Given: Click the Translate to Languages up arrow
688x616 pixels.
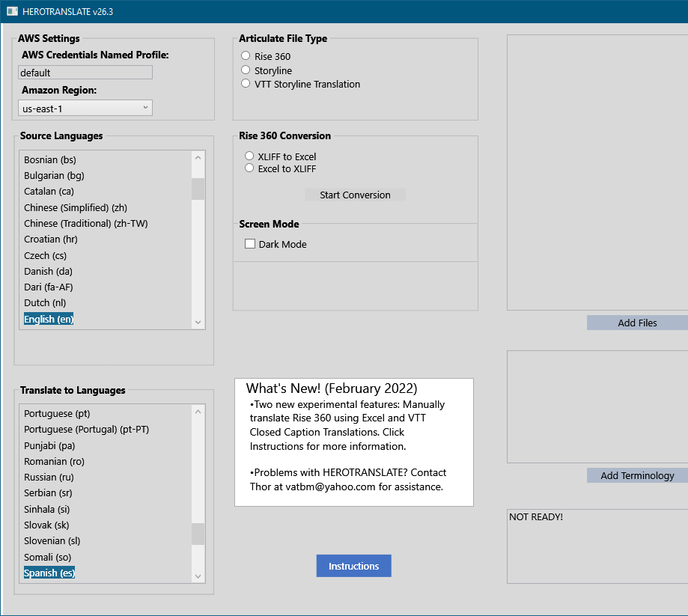Looking at the screenshot, I should (198, 412).
